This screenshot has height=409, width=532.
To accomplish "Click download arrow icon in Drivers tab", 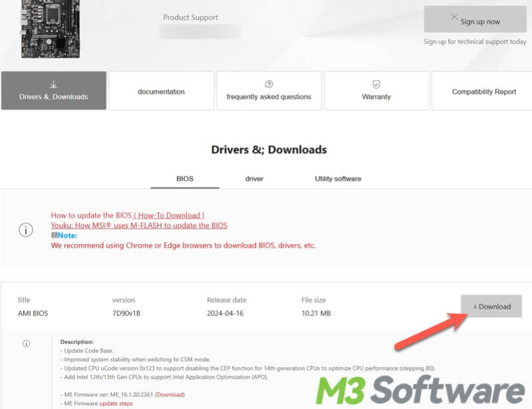I will pyautogui.click(x=53, y=84).
